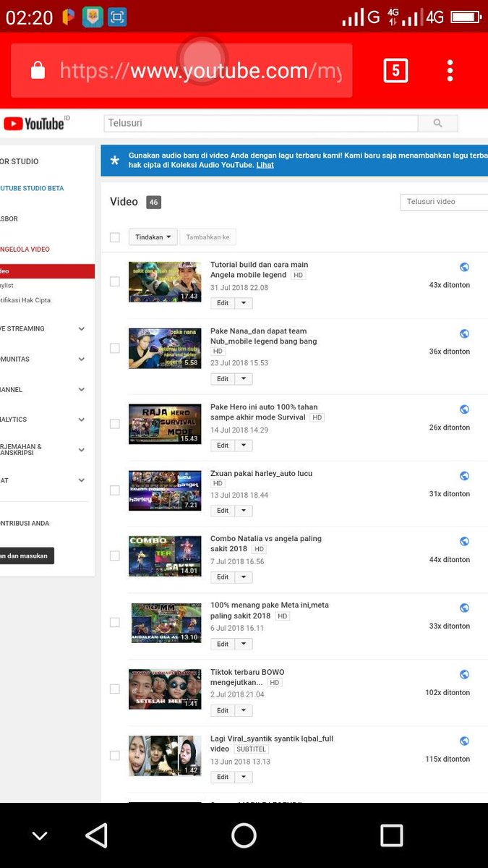Click Edit for 100% menang video
This screenshot has height=868, width=488.
click(x=223, y=644)
